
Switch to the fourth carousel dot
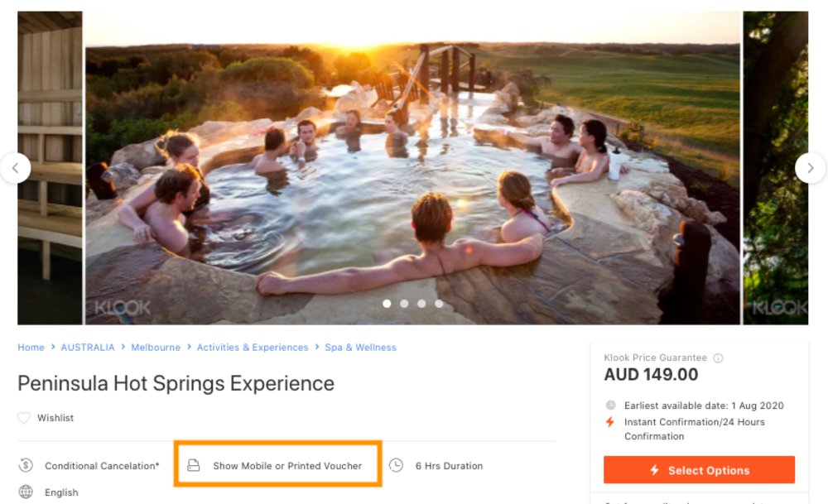[439, 304]
